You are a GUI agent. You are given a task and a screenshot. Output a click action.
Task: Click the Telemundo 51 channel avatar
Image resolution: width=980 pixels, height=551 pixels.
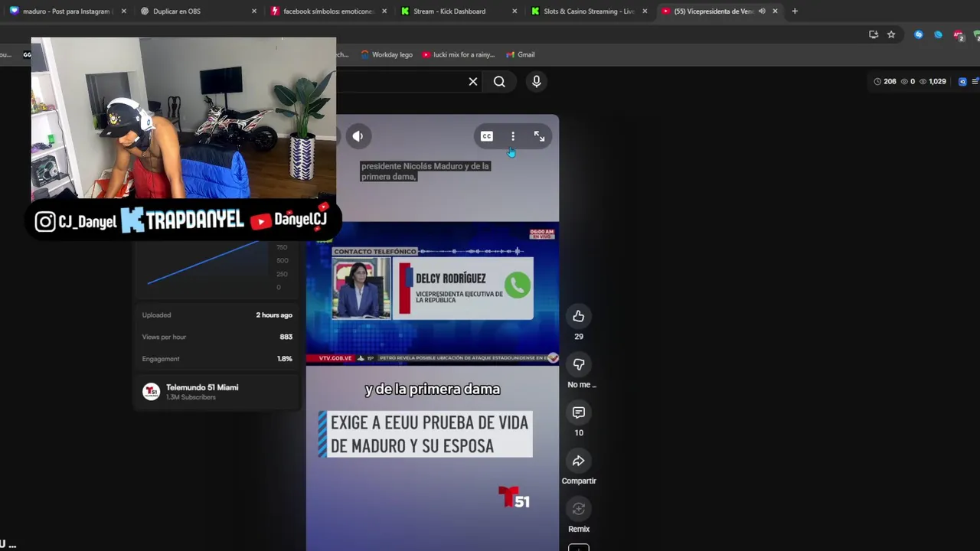151,392
